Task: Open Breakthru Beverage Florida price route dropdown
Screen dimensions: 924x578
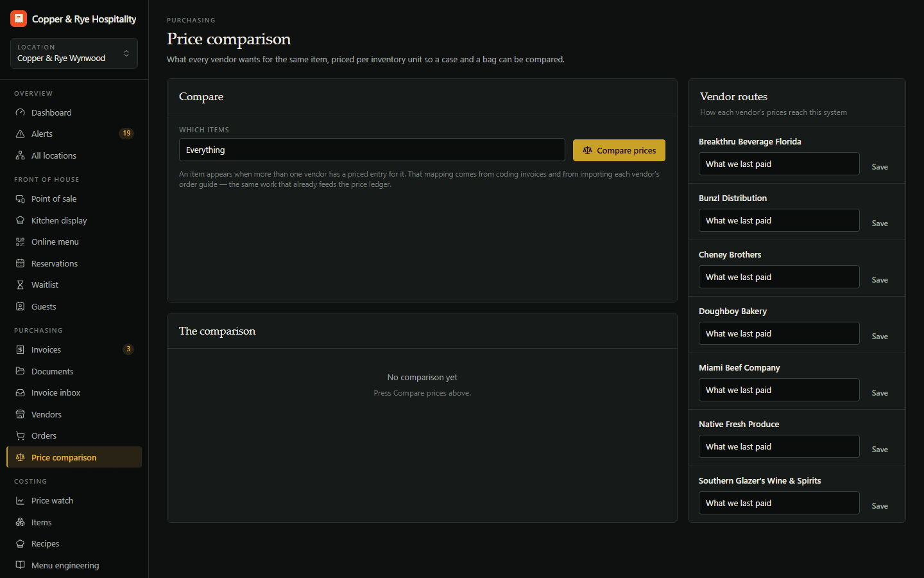Action: click(x=779, y=164)
